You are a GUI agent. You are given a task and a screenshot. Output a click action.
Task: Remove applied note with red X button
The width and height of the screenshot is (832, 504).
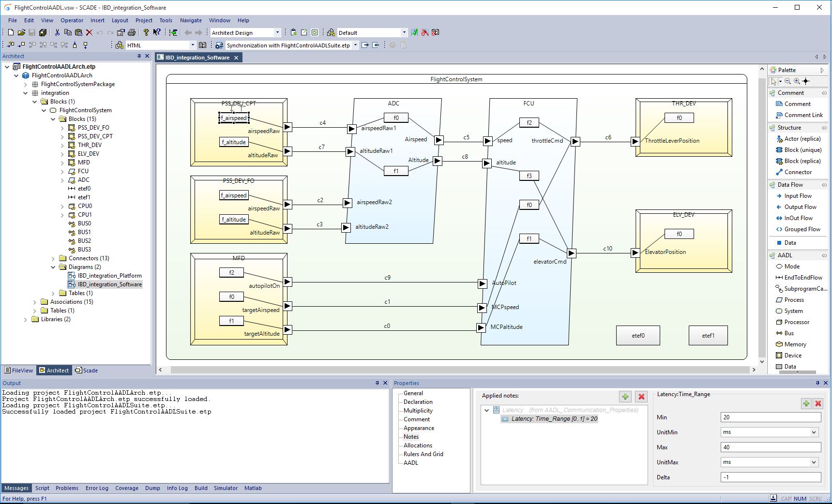coord(641,397)
